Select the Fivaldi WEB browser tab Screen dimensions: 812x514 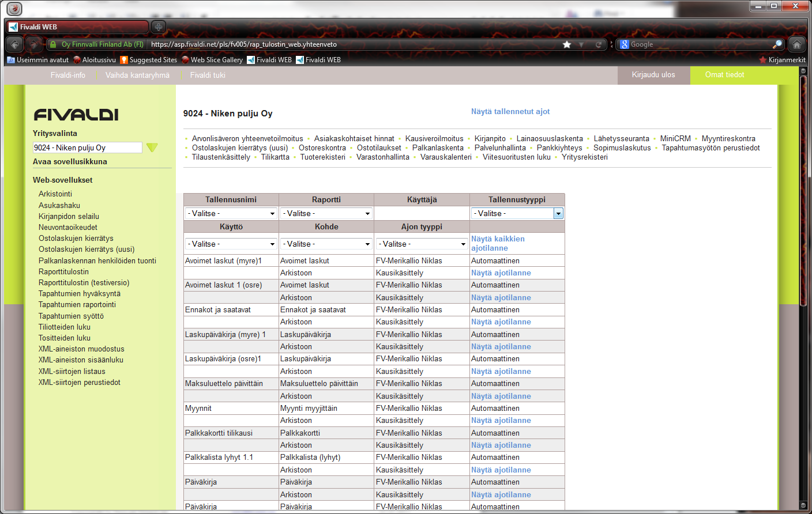tap(77, 27)
